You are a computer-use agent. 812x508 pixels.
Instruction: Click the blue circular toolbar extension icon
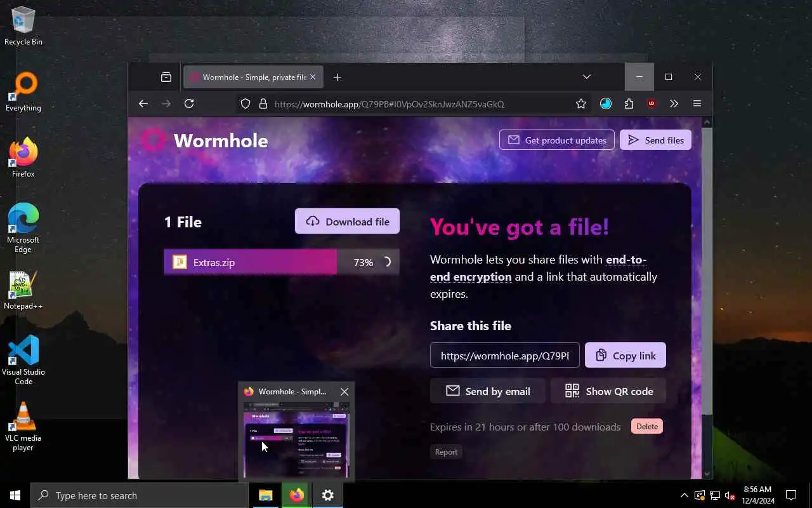coord(606,104)
